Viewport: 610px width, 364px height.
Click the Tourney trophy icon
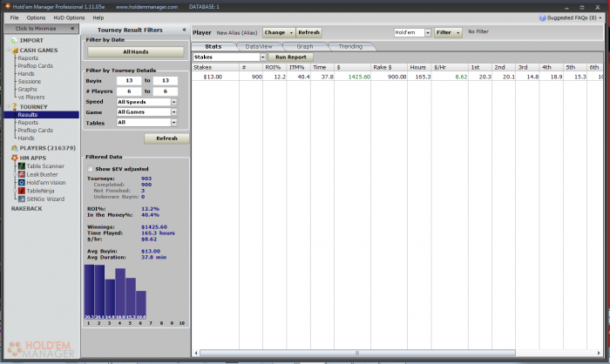(x=15, y=106)
